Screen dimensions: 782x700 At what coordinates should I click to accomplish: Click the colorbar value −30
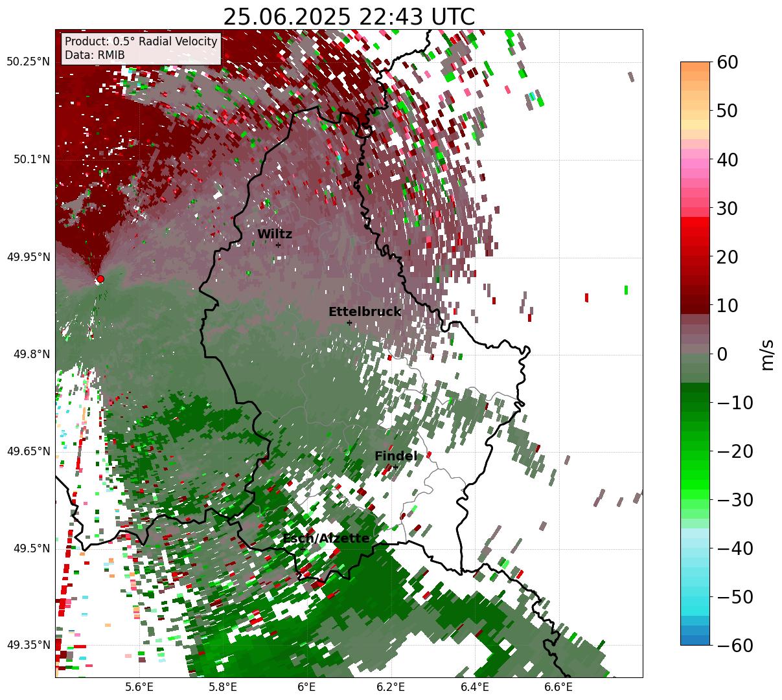tap(735, 500)
